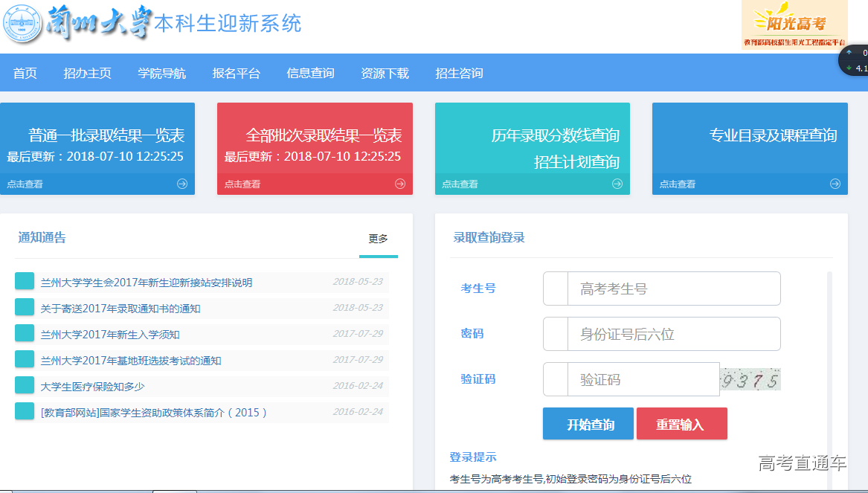This screenshot has height=493, width=868.
Task: Open the 招生咨询 menu item
Action: (x=460, y=73)
